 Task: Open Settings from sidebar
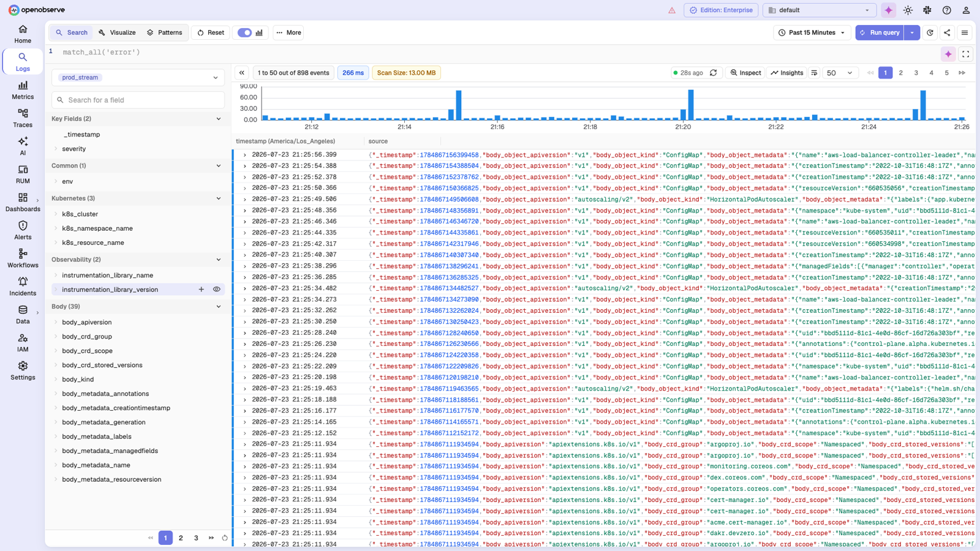(x=23, y=371)
